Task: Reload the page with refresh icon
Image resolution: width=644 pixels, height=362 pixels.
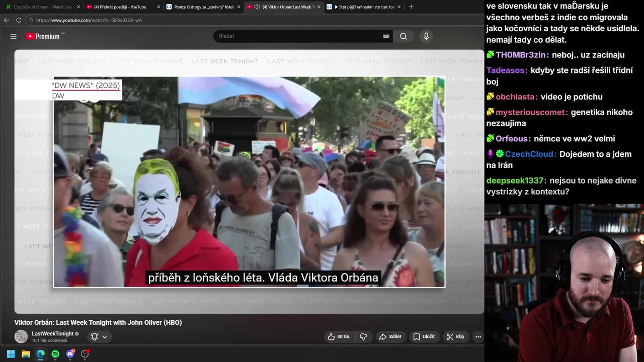Action: point(19,20)
